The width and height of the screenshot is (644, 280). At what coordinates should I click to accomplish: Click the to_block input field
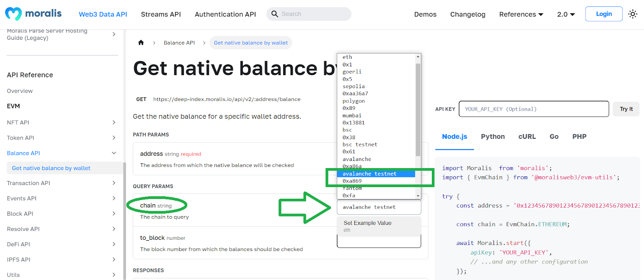pos(379,242)
